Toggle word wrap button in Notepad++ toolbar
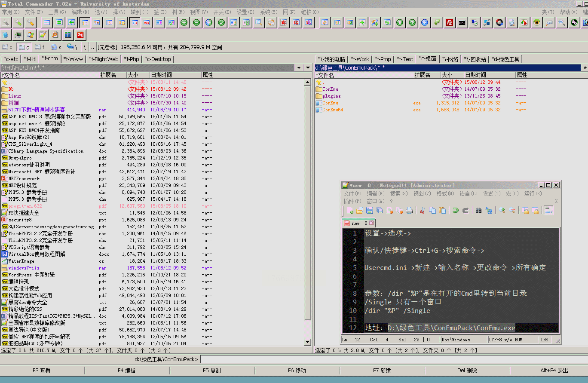The image size is (588, 383). (548, 210)
